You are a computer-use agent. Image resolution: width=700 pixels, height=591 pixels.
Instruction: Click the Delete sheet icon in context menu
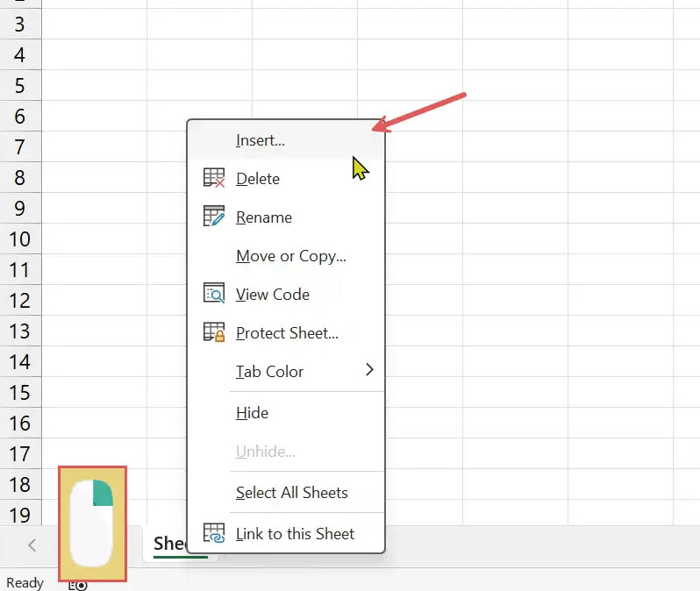(x=214, y=178)
